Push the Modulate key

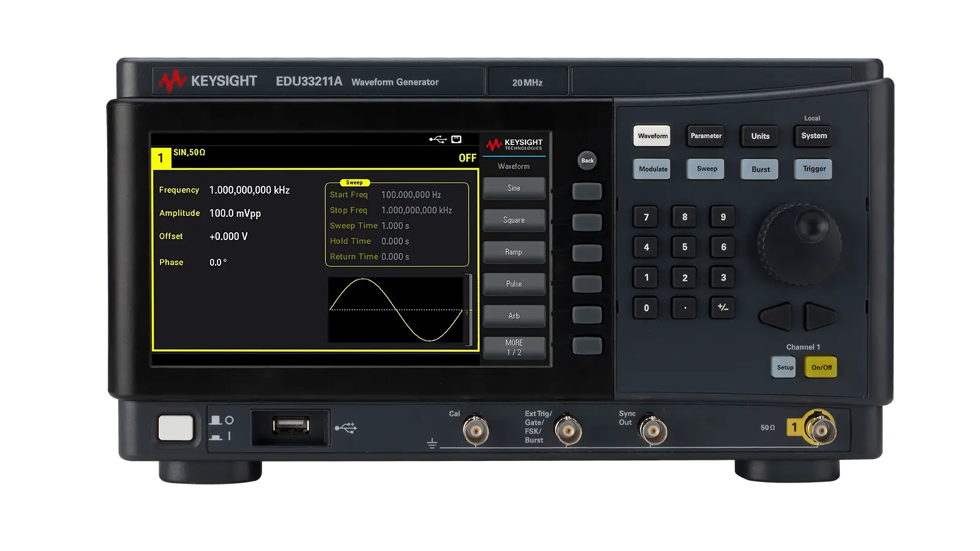[x=652, y=169]
